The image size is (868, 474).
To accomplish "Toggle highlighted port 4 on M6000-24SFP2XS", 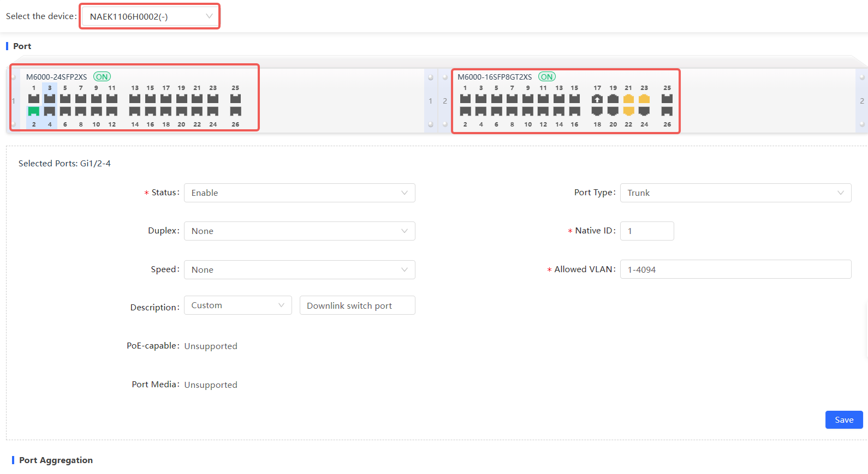I will click(x=50, y=111).
